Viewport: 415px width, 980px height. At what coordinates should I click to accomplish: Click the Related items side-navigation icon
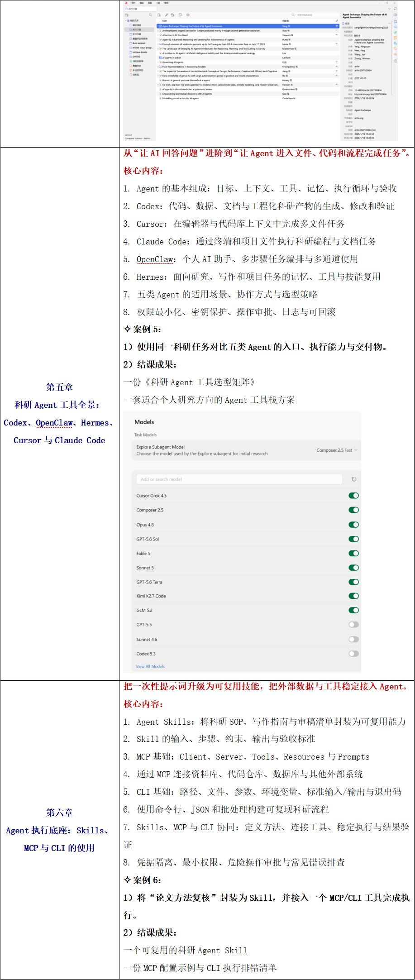[395, 54]
